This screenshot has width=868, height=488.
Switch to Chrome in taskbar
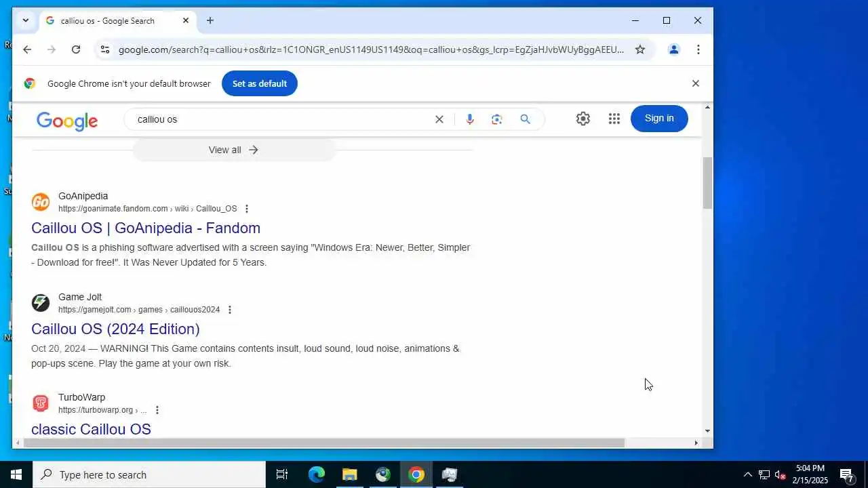pos(416,474)
